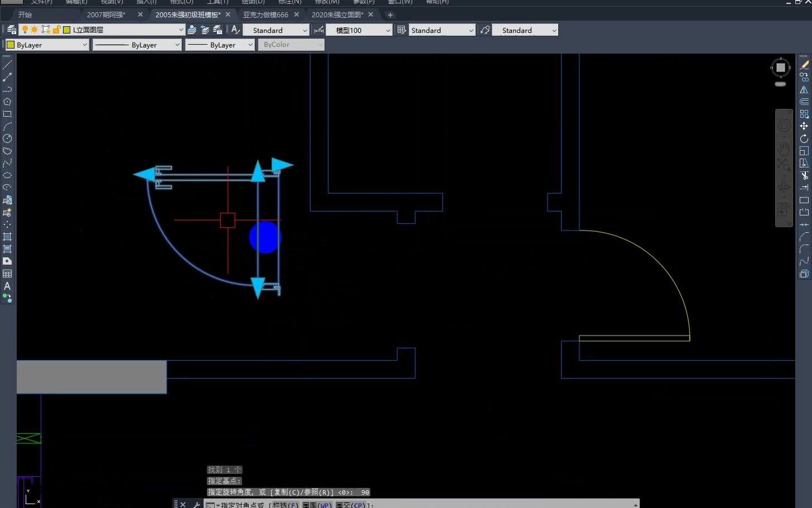Image resolution: width=812 pixels, height=508 pixels.
Task: Close the 亚克力做模666 tab
Action: click(296, 15)
